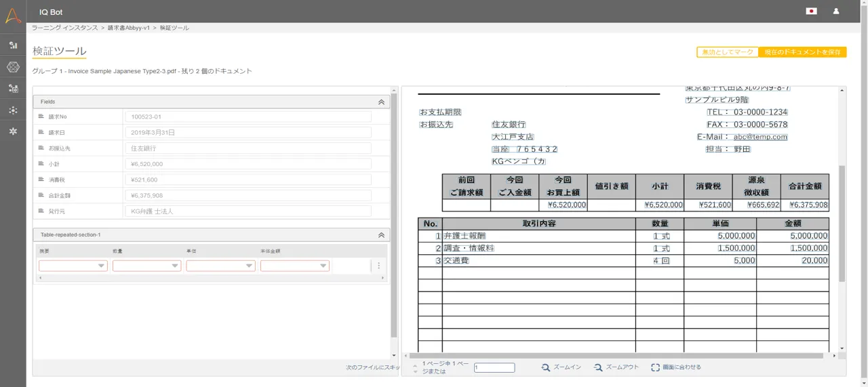Click the zoom in magnifier (ズームイン)
The image size is (868, 387).
[546, 367]
